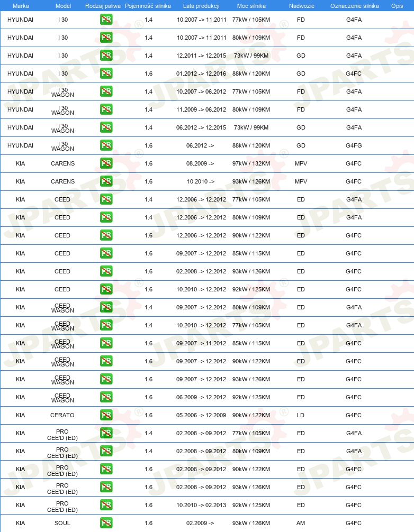Viewport: 414px width, 532px height.
Task: Select the 06.2009 -> 12.2012 production years cell
Action: pos(201,397)
